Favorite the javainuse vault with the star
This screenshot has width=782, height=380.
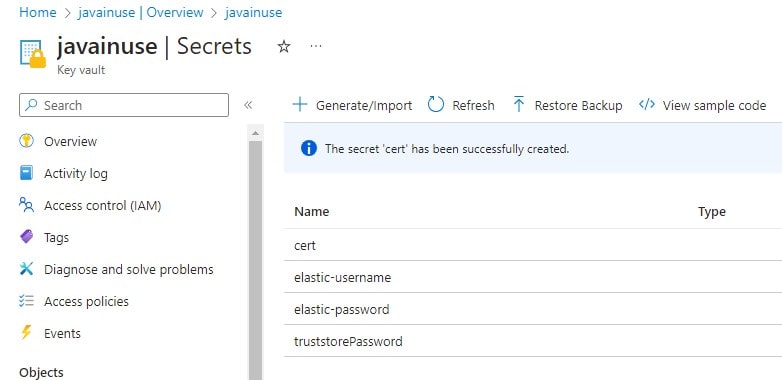(284, 47)
